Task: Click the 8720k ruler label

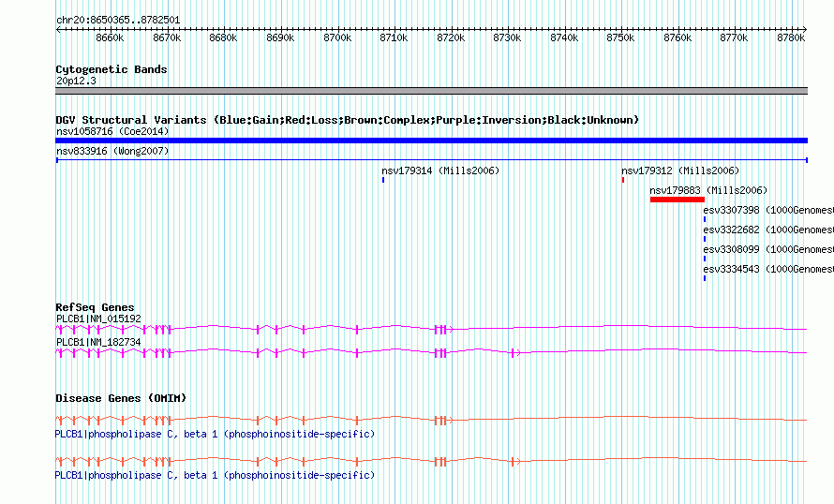Action: click(x=451, y=37)
